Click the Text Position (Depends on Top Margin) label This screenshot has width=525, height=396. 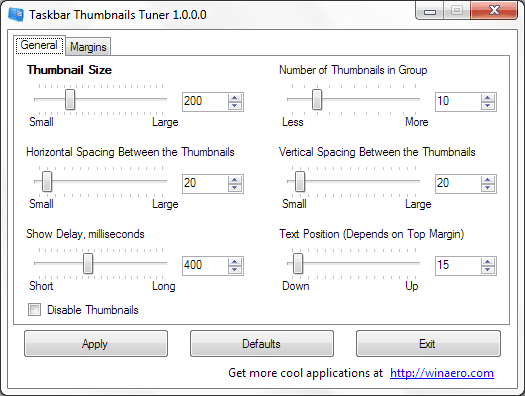(372, 234)
